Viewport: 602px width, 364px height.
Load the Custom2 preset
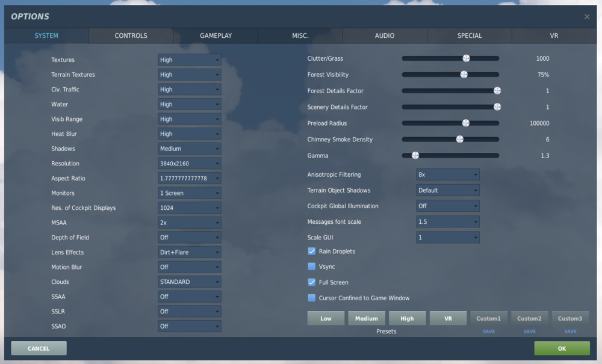(x=529, y=318)
